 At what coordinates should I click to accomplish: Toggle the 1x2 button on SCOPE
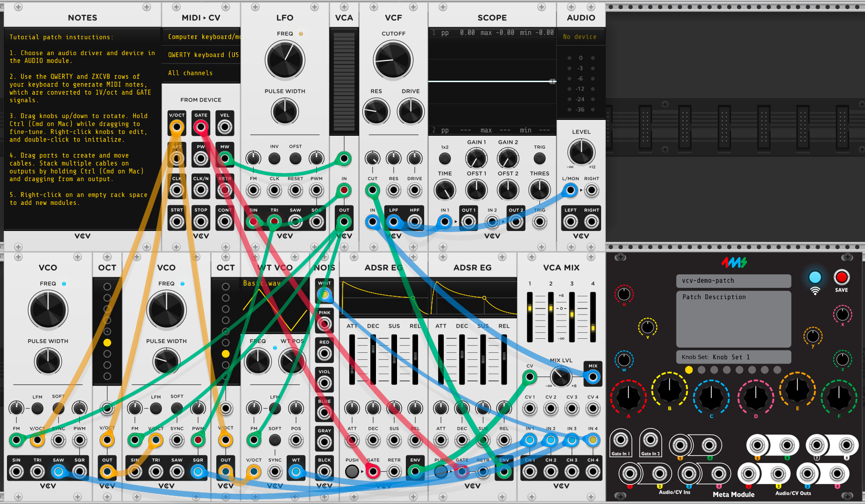[445, 159]
